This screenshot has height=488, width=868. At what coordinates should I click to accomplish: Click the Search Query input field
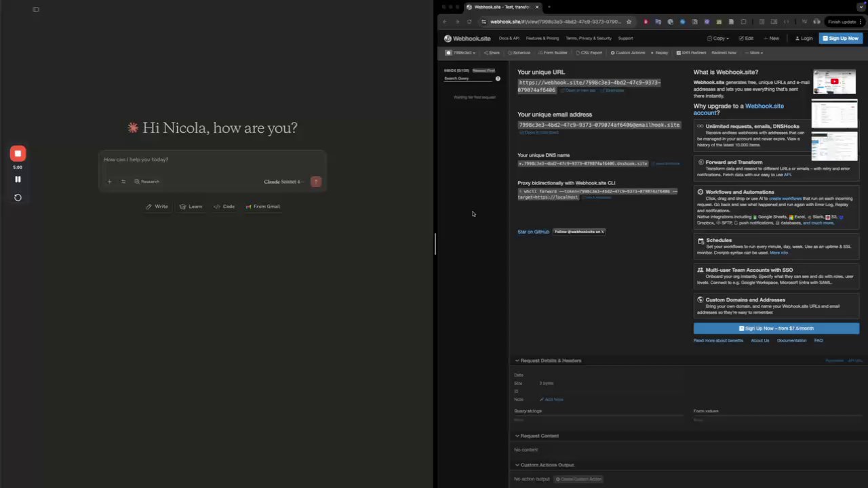[x=468, y=79]
